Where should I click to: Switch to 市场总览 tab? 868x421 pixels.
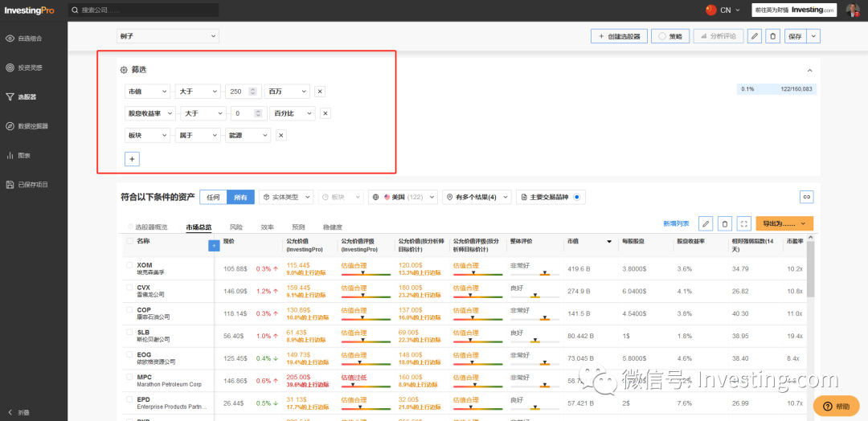199,227
